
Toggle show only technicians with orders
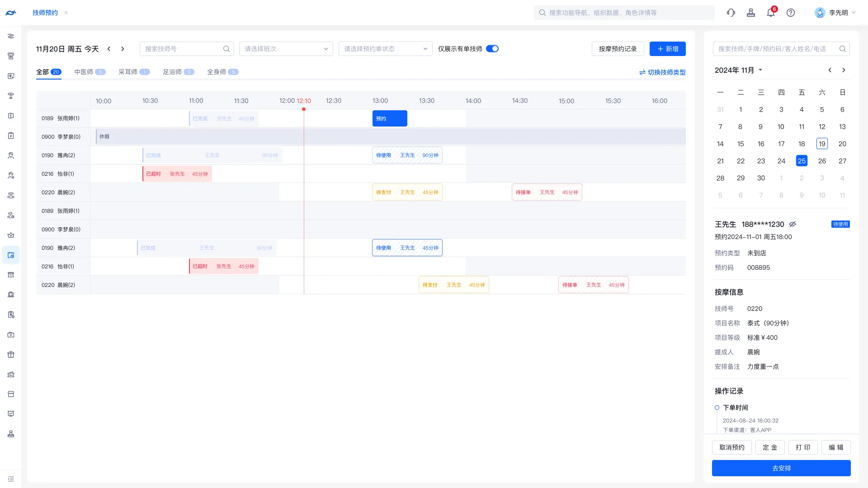[x=492, y=49]
